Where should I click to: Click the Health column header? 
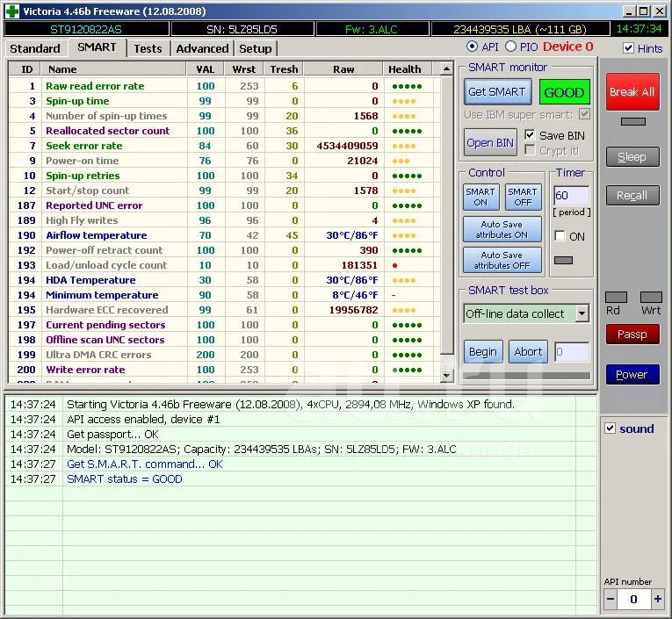[x=407, y=69]
